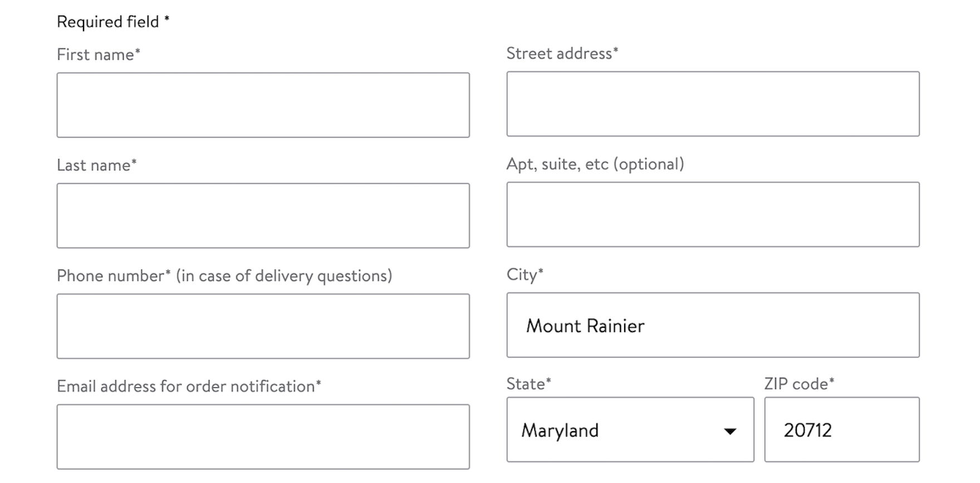Focus the Apt, suite, etc field
The width and height of the screenshot is (980, 483).
click(x=713, y=214)
